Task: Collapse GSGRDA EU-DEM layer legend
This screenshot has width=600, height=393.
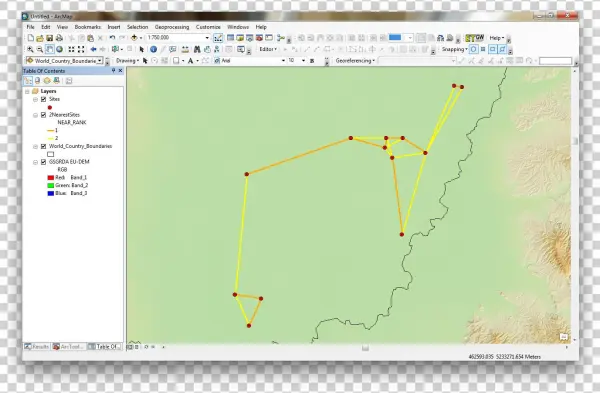Action: 35,162
